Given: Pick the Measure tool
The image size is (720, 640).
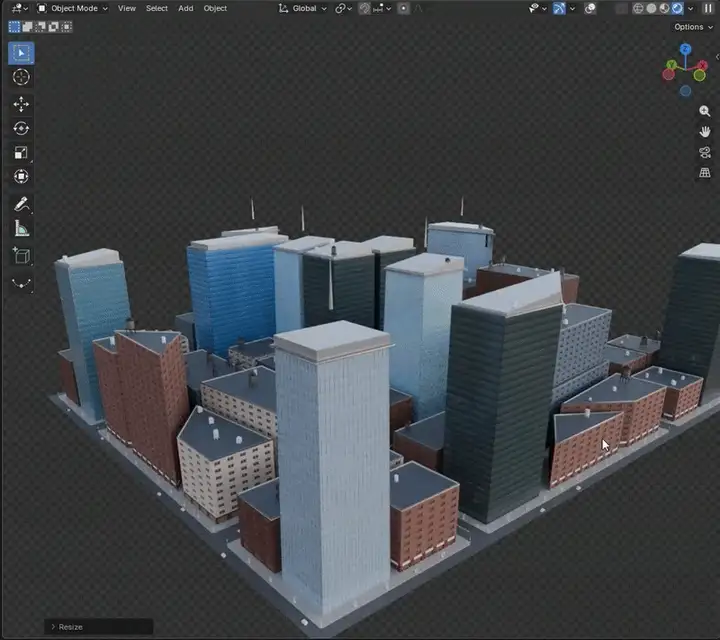Looking at the screenshot, I should click(x=21, y=228).
